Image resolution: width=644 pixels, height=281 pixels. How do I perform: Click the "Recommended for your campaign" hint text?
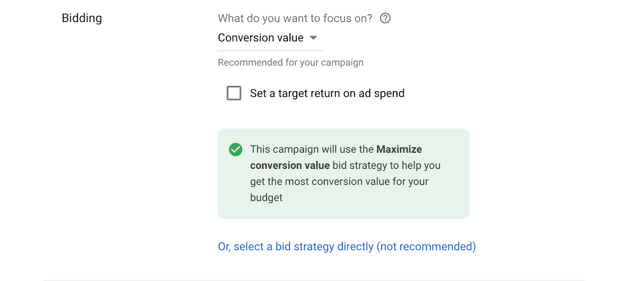tap(290, 63)
